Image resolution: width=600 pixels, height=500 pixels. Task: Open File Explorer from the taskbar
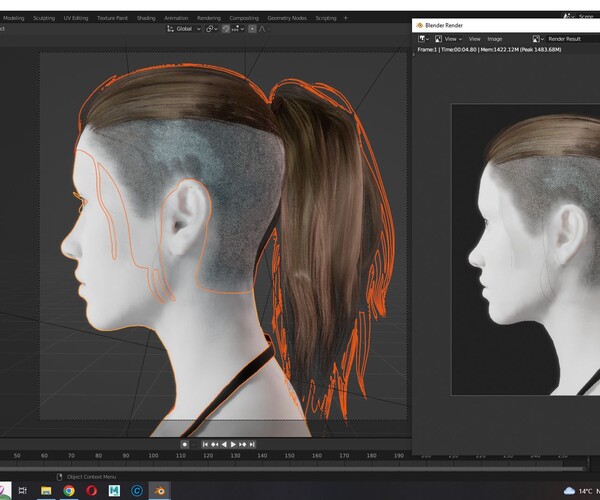(46, 490)
